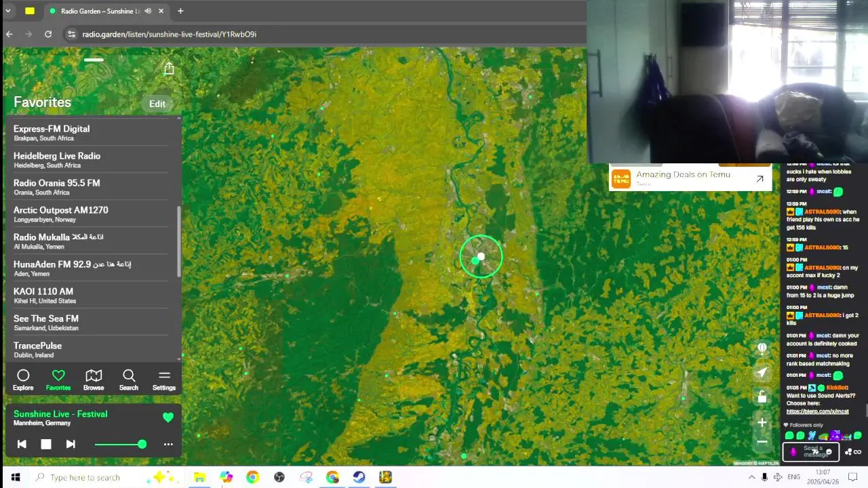
Task: Toggle the map lock icon
Action: click(762, 397)
